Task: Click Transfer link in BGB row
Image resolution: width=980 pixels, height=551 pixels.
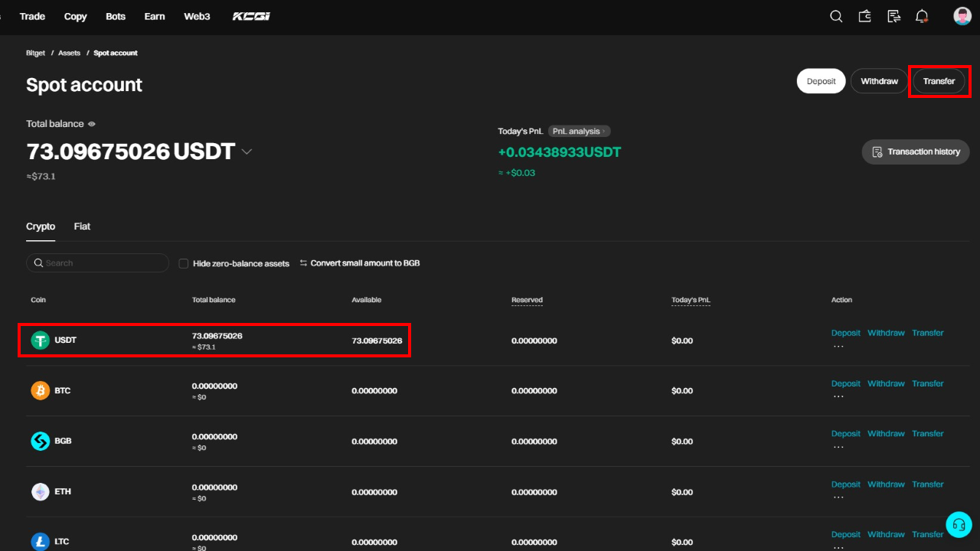Action: pyautogui.click(x=928, y=434)
